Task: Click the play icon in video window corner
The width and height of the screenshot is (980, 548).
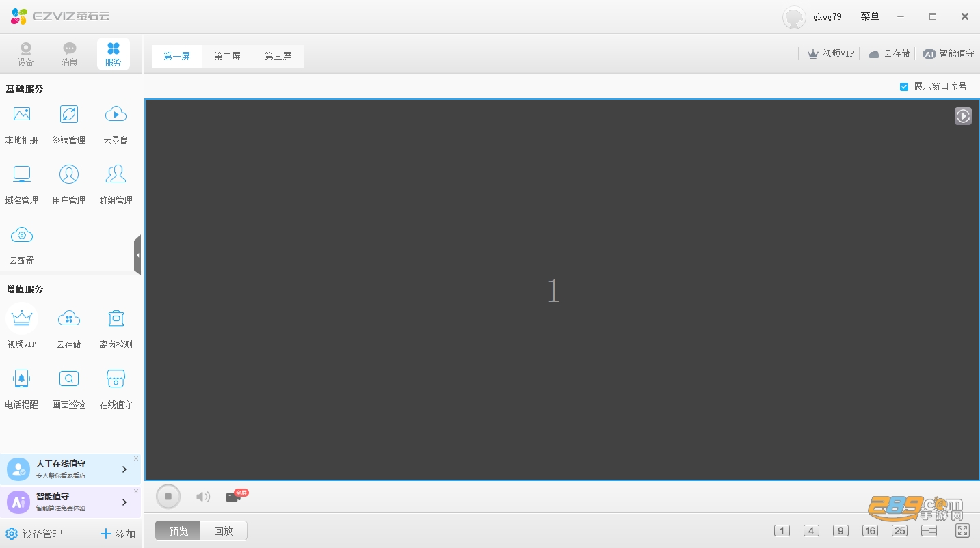Action: [963, 116]
